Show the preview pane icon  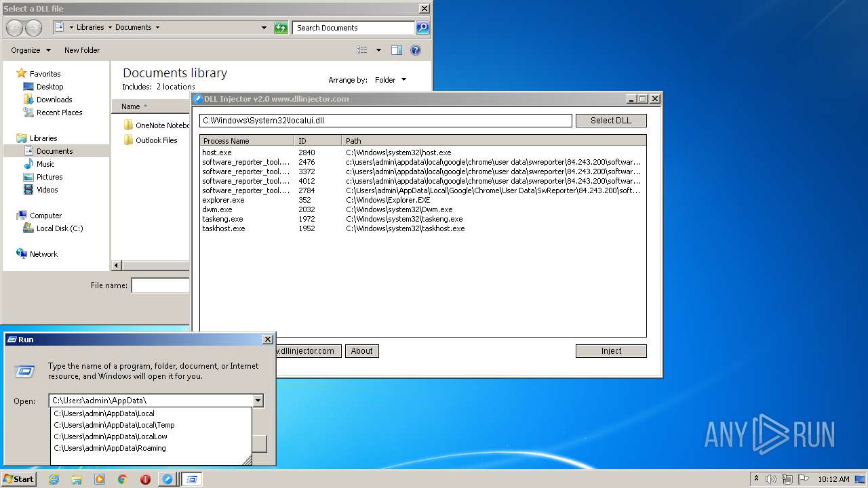397,50
